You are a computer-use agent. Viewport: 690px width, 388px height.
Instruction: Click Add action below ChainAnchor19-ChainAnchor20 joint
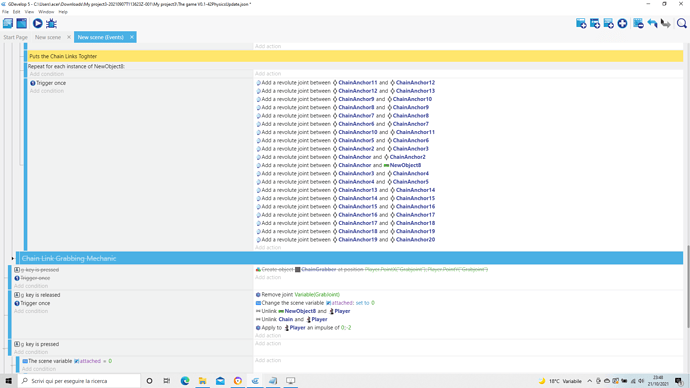click(268, 248)
